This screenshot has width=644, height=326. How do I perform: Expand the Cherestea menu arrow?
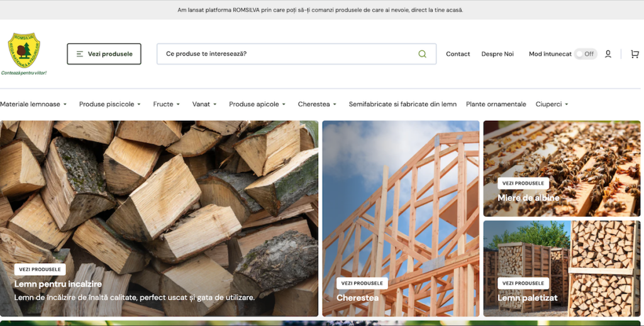click(x=335, y=104)
